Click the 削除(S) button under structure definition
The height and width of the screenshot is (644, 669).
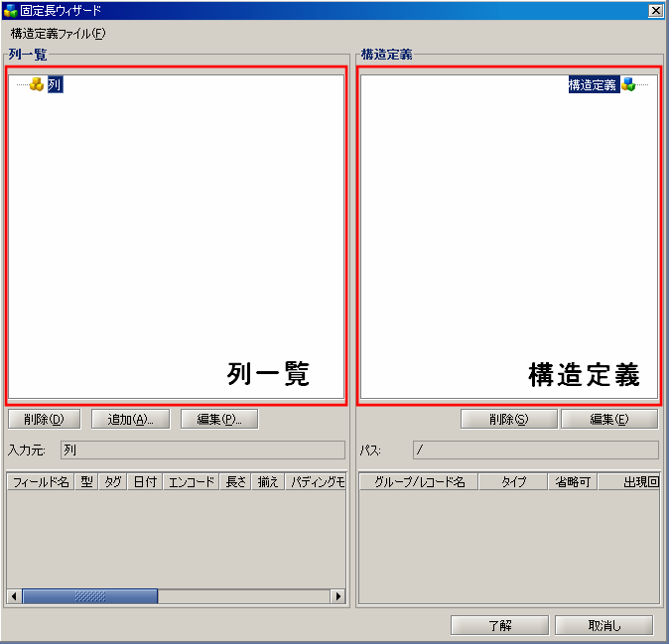pyautogui.click(x=508, y=419)
